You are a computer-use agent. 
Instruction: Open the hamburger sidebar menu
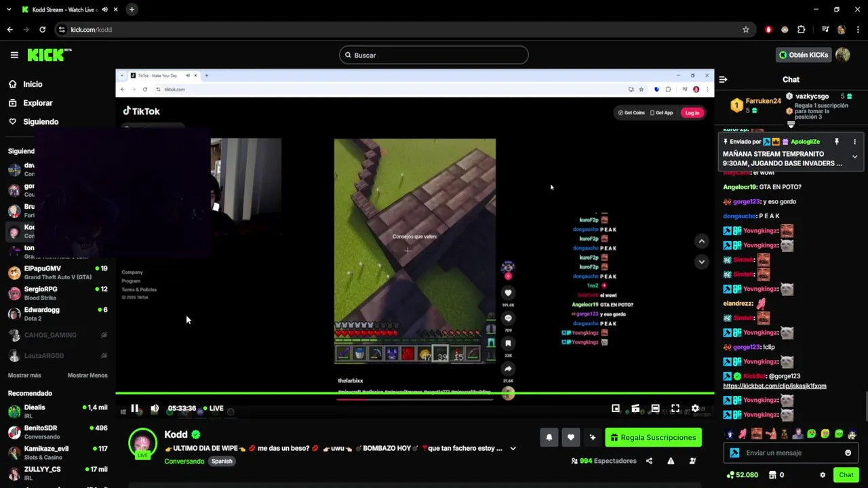click(14, 55)
